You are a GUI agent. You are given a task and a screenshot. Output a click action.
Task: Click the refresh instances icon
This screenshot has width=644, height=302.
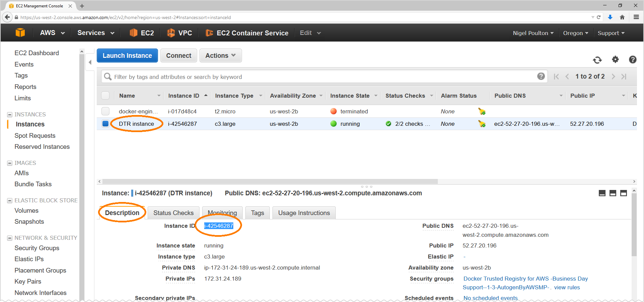coord(597,60)
